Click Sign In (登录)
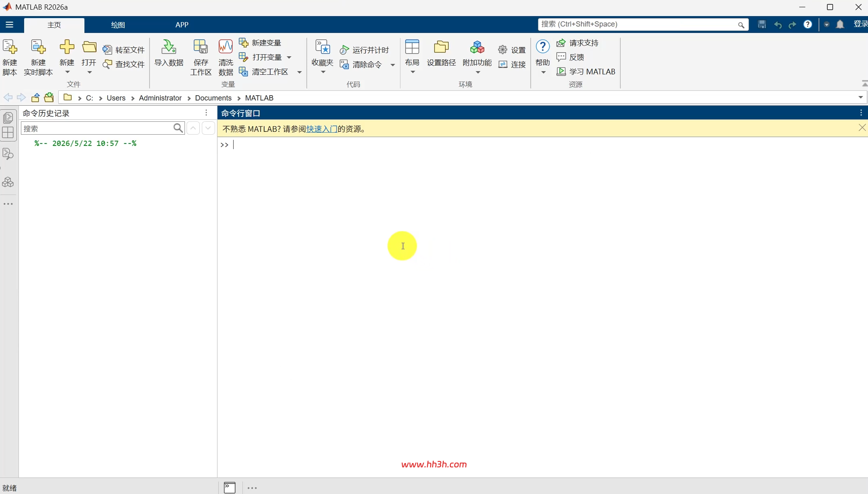 [x=860, y=24]
